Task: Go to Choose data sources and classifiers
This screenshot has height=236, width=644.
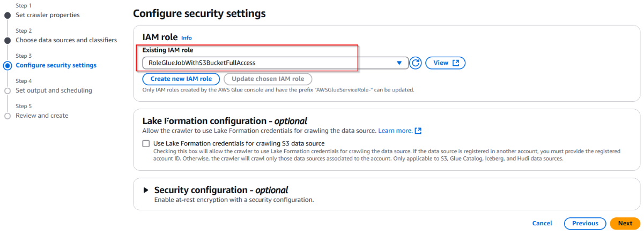Action: [66, 40]
